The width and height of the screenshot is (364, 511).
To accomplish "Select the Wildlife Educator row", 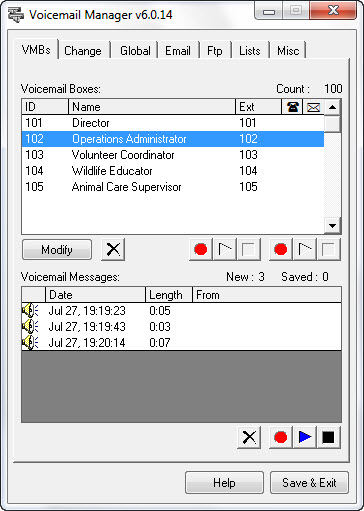I will coord(173,171).
